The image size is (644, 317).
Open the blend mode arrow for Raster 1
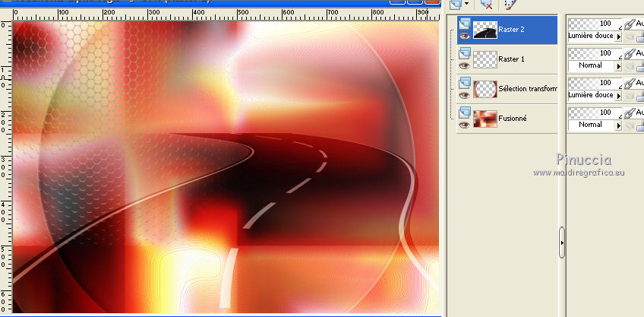click(x=618, y=66)
